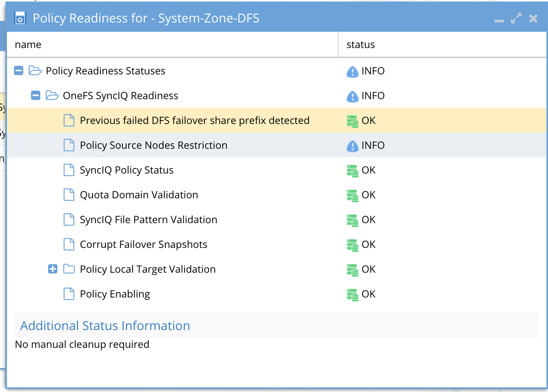Image resolution: width=548 pixels, height=392 pixels.
Task: Expand the Policy Local Target Validation node
Action: 53,269
